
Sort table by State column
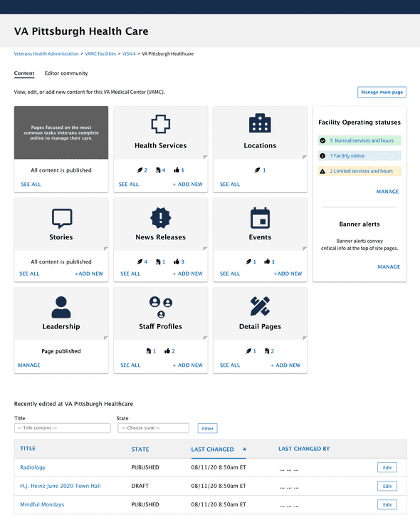click(x=140, y=449)
